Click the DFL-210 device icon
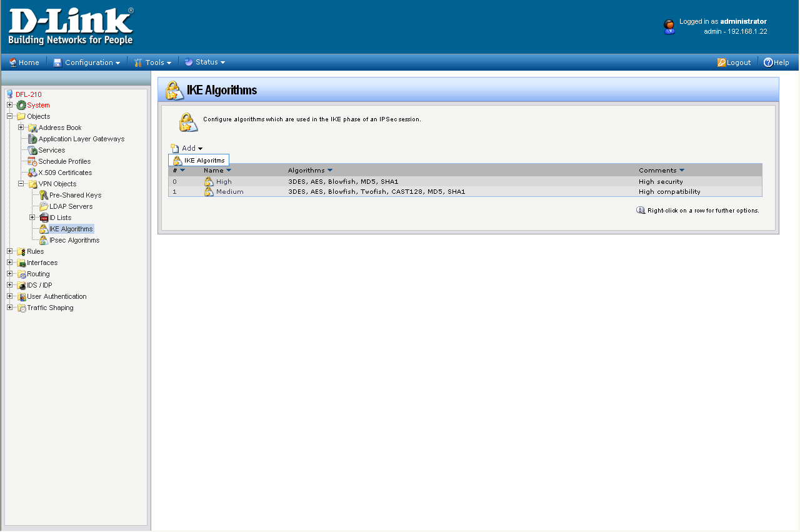The image size is (800, 532). (x=9, y=94)
